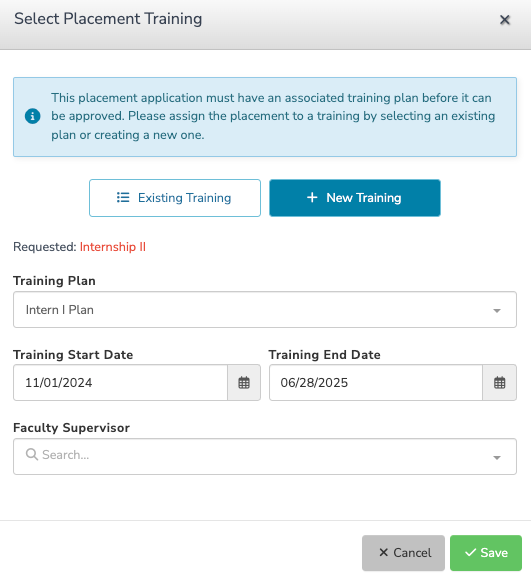Click the blue informational alert message
531x581 pixels.
[x=265, y=117]
